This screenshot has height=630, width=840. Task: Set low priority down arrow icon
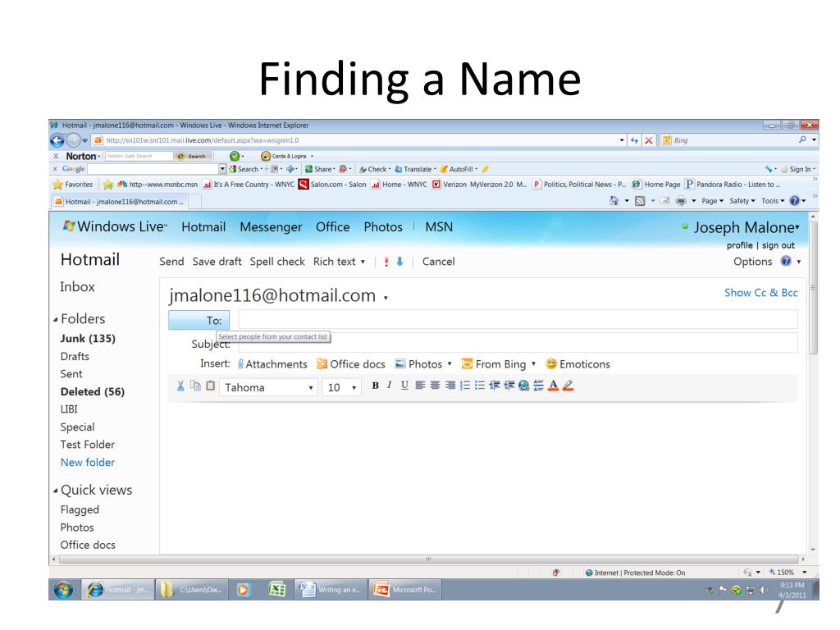pos(399,262)
